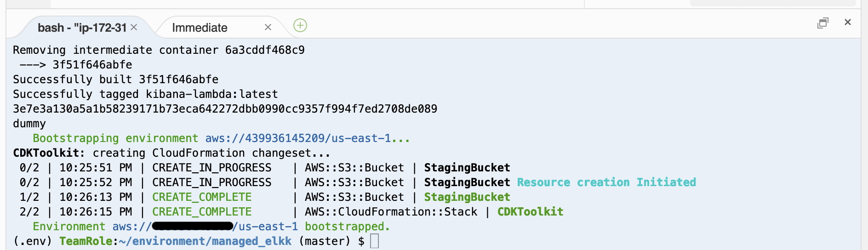Switch to the bash "ip-172-31" terminal tab

(x=82, y=28)
